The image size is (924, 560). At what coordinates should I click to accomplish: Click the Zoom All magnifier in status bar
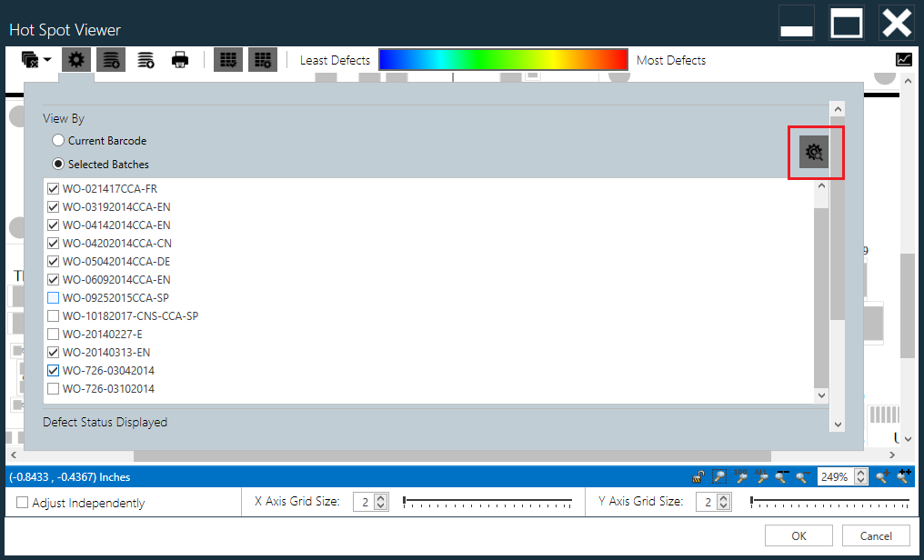tap(762, 476)
